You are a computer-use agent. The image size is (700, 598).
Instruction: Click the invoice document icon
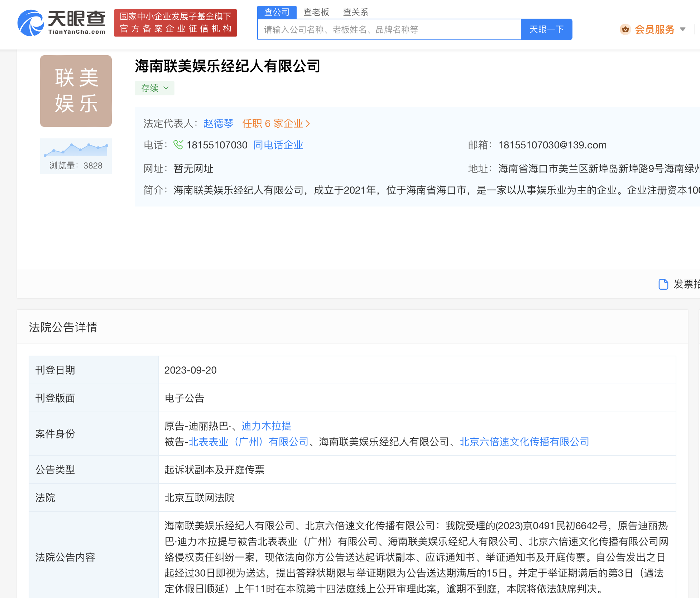tap(663, 284)
